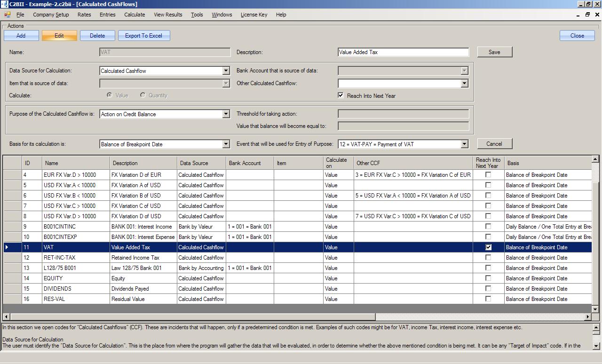The width and height of the screenshot is (602, 364).
Task: Open the Entries menu
Action: [107, 15]
